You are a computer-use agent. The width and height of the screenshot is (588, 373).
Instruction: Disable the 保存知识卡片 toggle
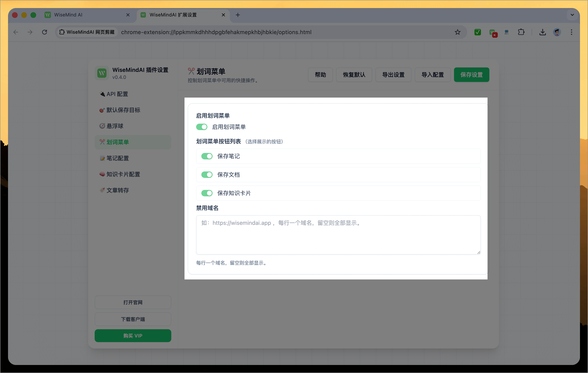click(207, 193)
